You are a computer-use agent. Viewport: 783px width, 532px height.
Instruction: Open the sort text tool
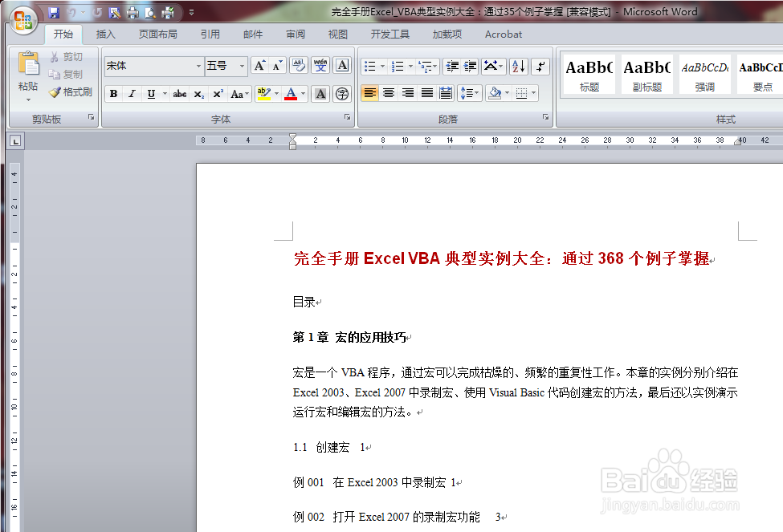tap(516, 66)
